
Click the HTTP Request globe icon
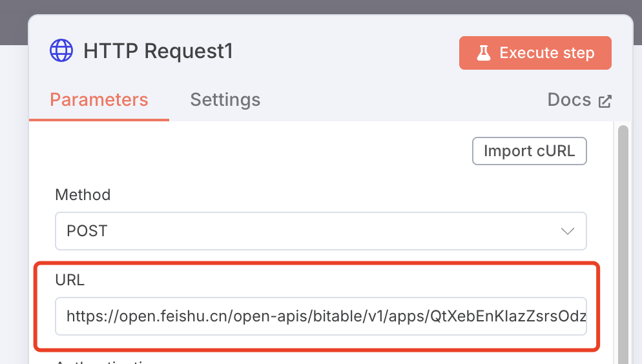[x=61, y=50]
